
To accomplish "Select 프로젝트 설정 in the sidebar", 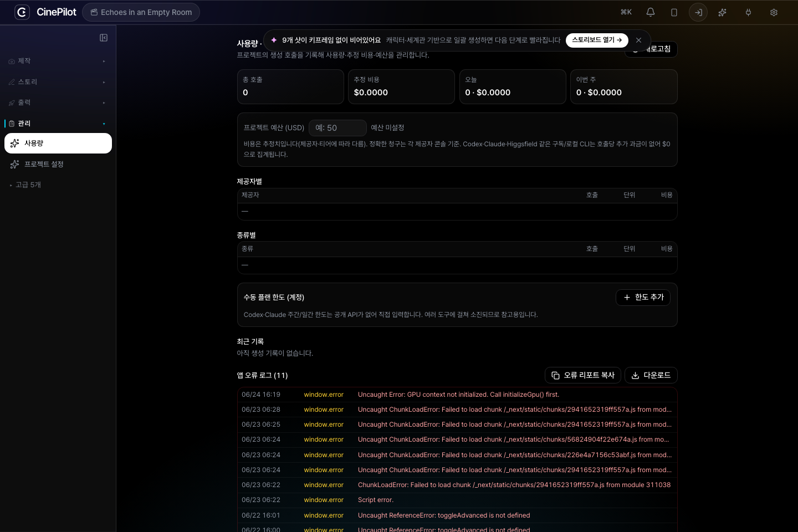I will [x=58, y=164].
